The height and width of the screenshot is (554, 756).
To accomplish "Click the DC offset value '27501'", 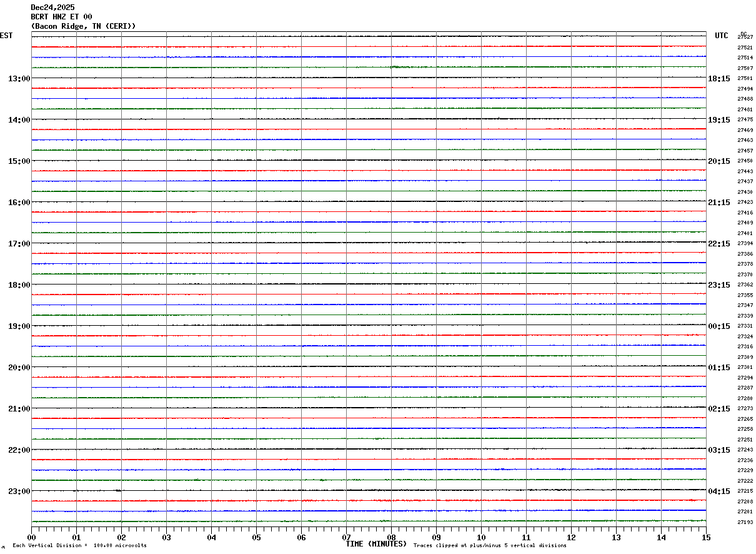I will coord(745,78).
